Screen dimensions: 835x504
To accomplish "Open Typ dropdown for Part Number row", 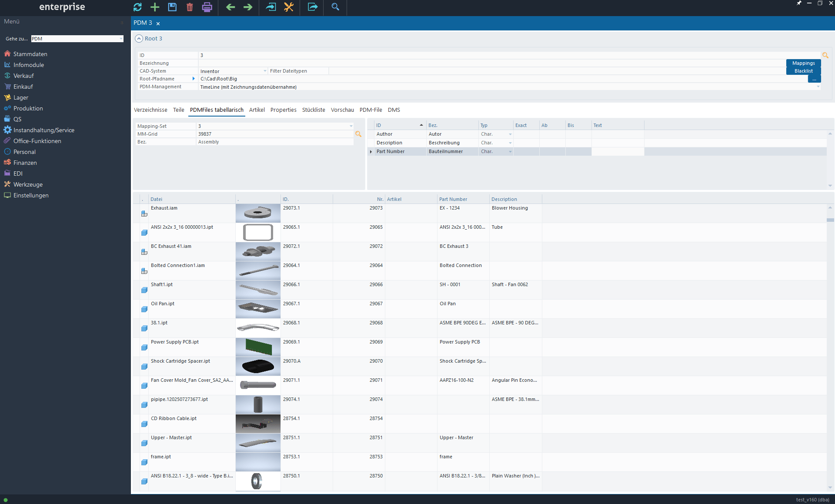I will [510, 151].
